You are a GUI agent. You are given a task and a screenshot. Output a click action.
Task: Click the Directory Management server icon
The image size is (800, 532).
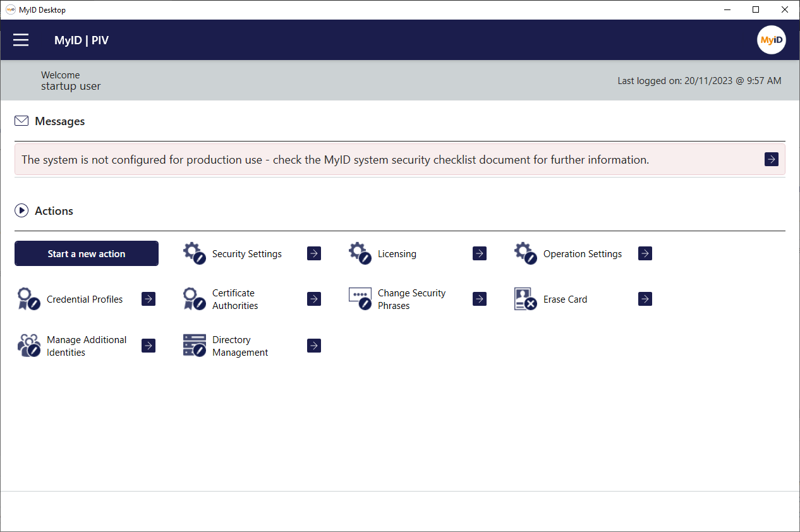(195, 346)
